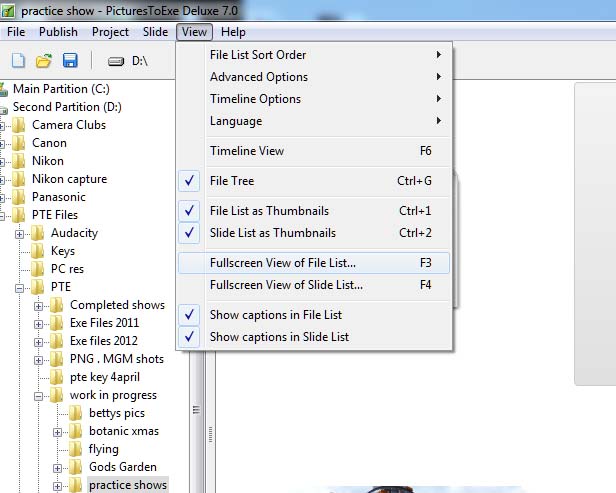The height and width of the screenshot is (493, 616).
Task: Click the Save project floppy icon
Action: pos(70,61)
